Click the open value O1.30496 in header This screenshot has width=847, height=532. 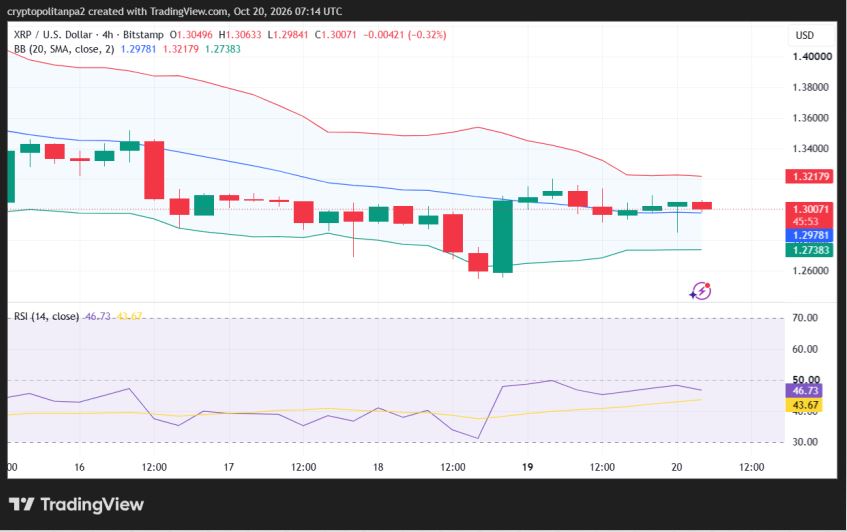pyautogui.click(x=191, y=35)
